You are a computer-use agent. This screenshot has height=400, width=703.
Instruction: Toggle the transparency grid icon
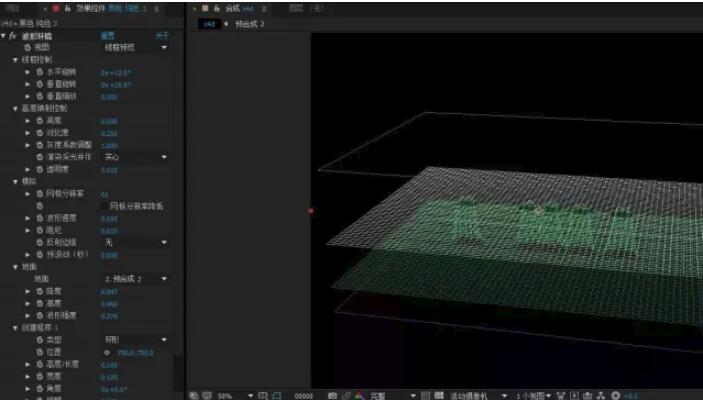point(439,396)
